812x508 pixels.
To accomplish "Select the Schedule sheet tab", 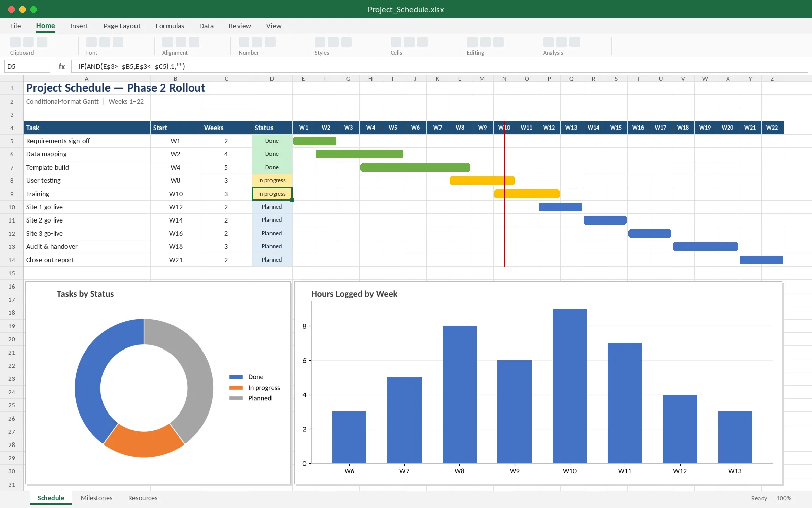I will pos(51,498).
